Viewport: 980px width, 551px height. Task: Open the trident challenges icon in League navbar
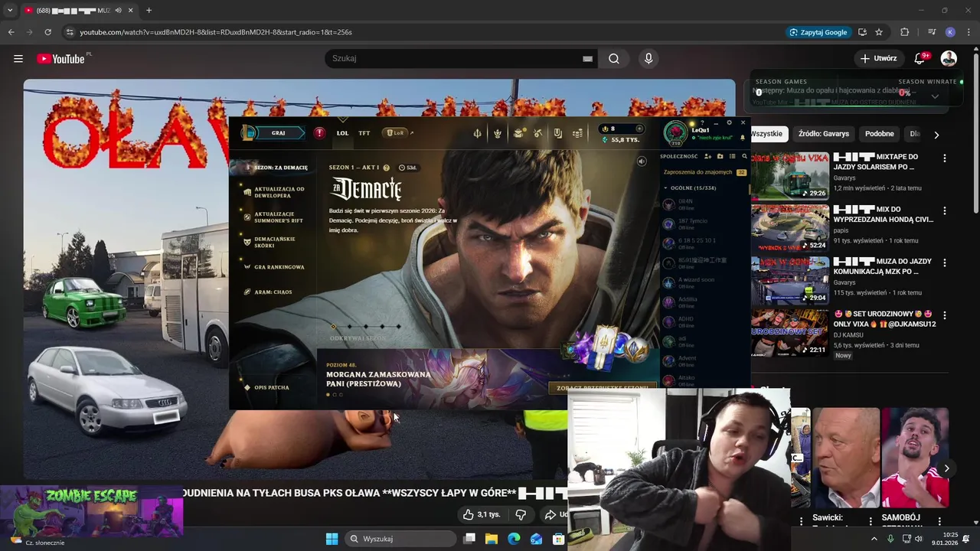point(477,133)
